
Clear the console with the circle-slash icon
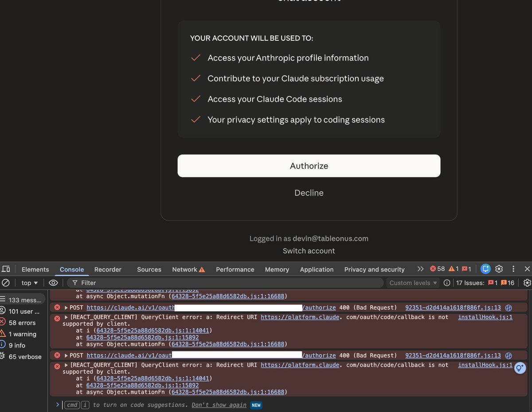tap(6, 283)
